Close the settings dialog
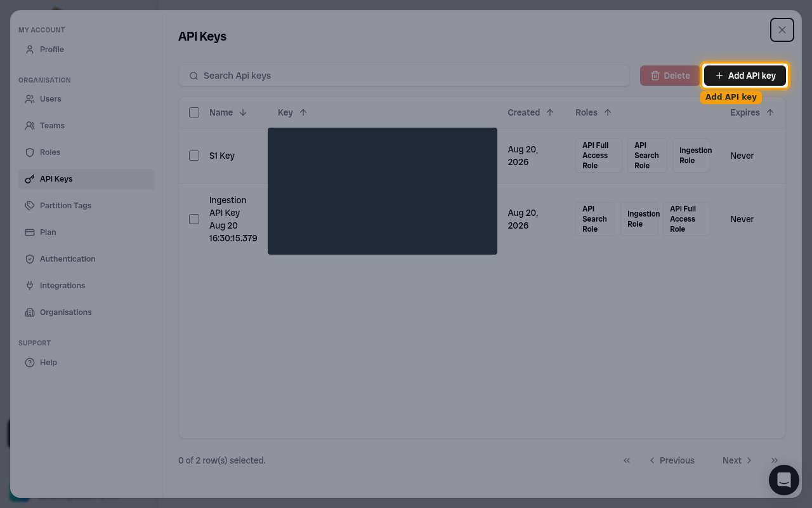812x508 pixels. (782, 30)
